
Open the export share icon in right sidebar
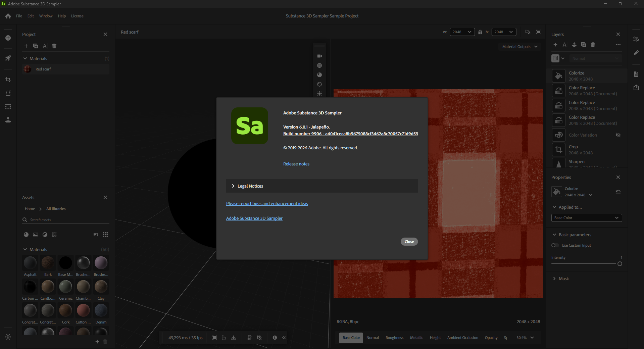coord(636,88)
